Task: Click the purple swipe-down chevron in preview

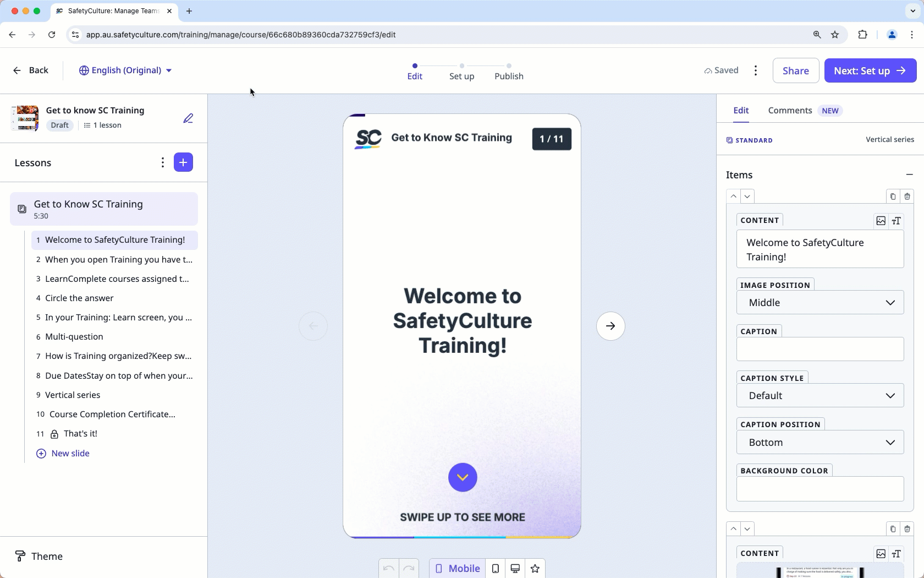Action: point(463,477)
